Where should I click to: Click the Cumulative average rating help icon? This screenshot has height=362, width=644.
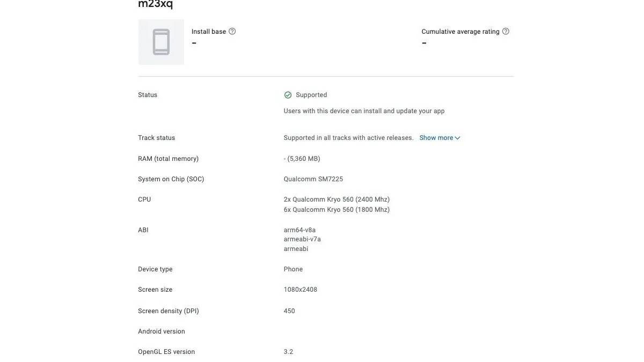(506, 31)
